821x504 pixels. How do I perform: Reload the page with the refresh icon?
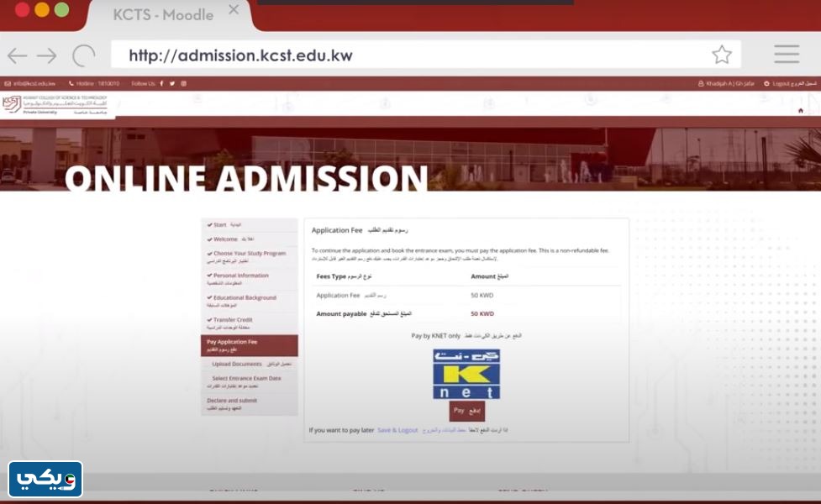83,56
